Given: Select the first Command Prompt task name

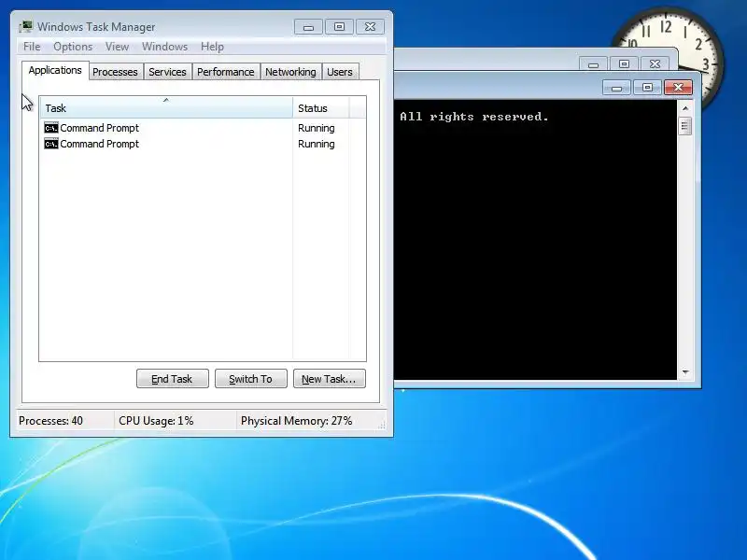Looking at the screenshot, I should [100, 128].
